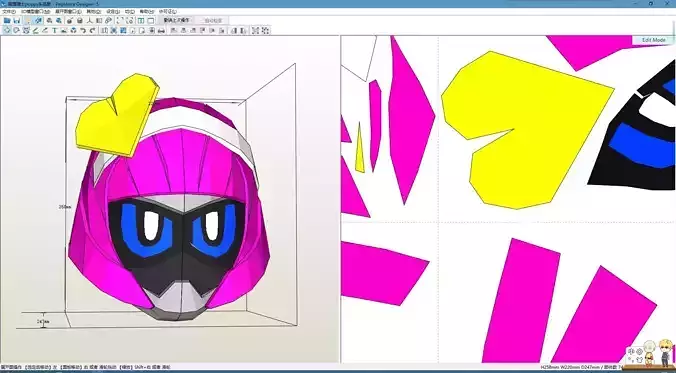Image resolution: width=676 pixels, height=373 pixels.
Task: Switch to single-pane window layout
Action: tap(150, 21)
